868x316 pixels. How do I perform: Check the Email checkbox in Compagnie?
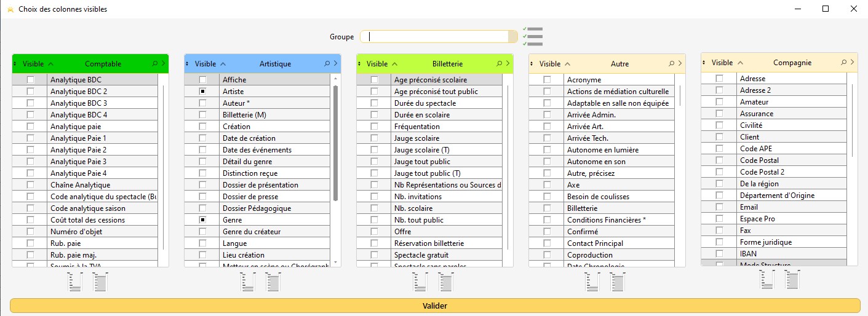click(719, 207)
